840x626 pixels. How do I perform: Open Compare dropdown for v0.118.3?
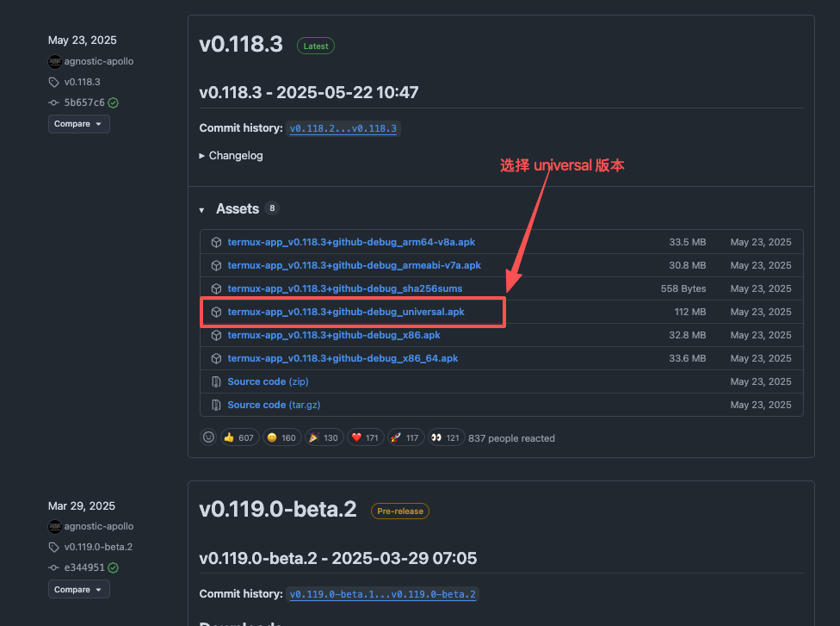pos(79,124)
